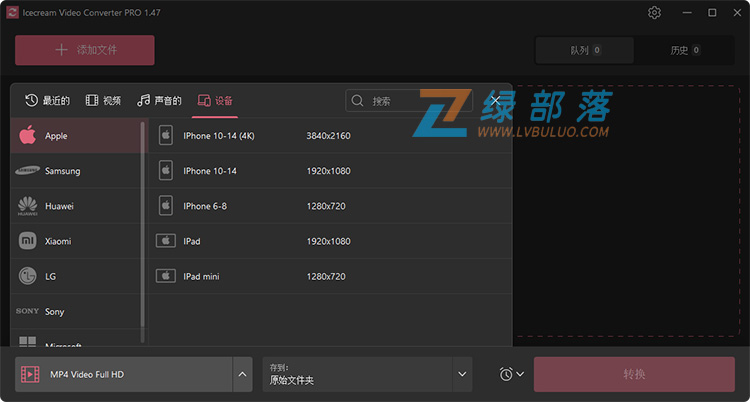Click the 1280x720 resolution for IPhone 6-8
This screenshot has height=402, width=750.
coord(326,206)
